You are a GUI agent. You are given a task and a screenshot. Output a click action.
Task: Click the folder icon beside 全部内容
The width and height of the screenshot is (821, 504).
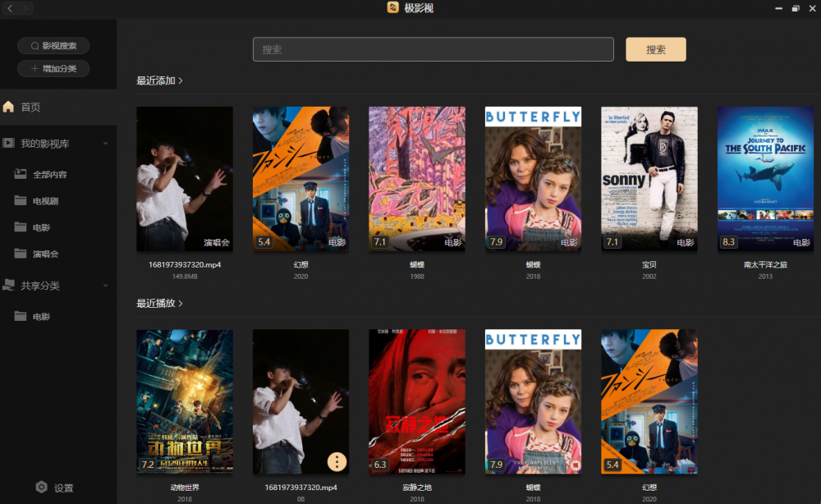(21, 174)
